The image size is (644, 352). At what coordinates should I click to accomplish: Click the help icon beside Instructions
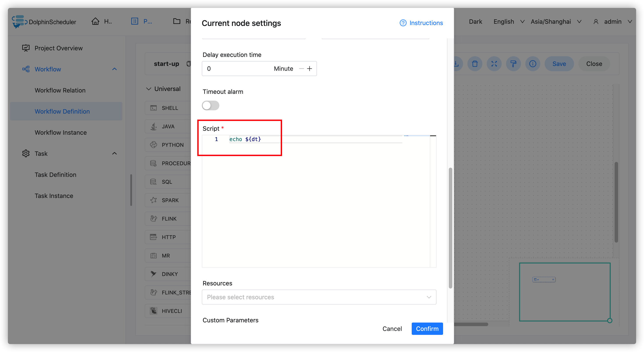pos(403,23)
